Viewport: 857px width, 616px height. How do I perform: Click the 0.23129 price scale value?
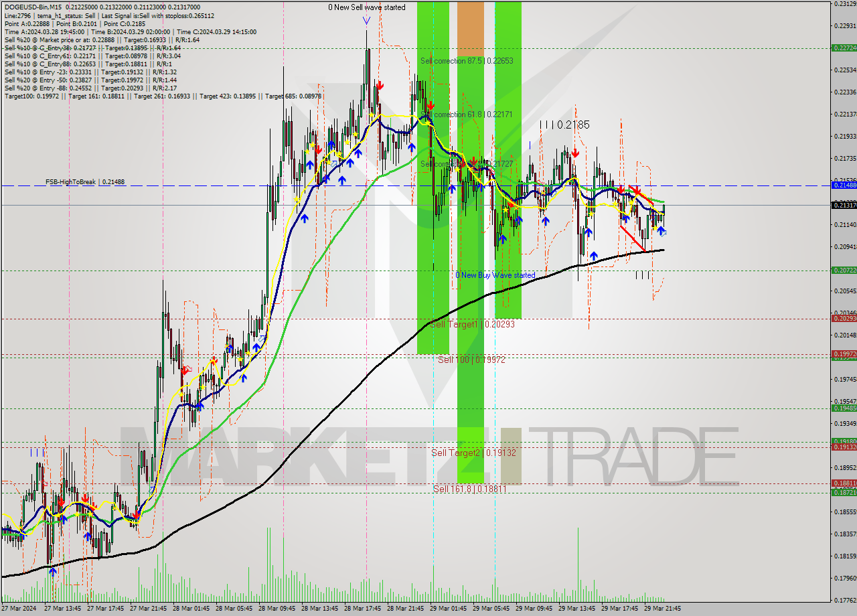(846, 3)
